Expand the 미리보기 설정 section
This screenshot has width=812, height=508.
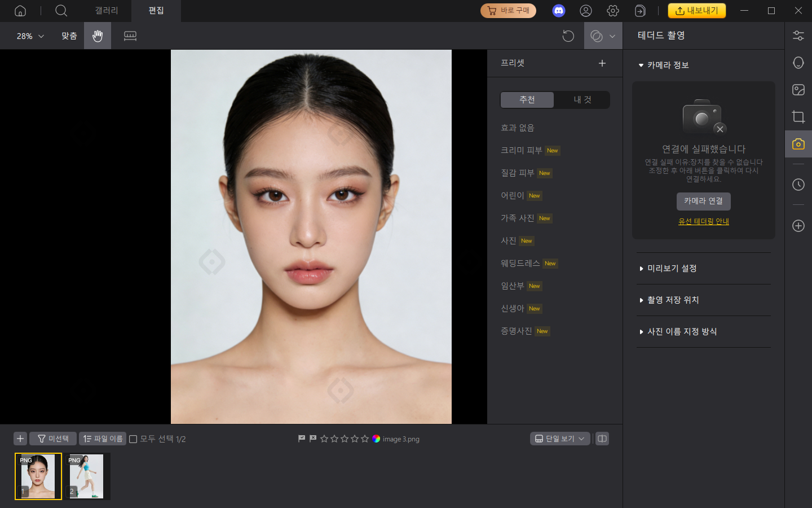pyautogui.click(x=672, y=269)
